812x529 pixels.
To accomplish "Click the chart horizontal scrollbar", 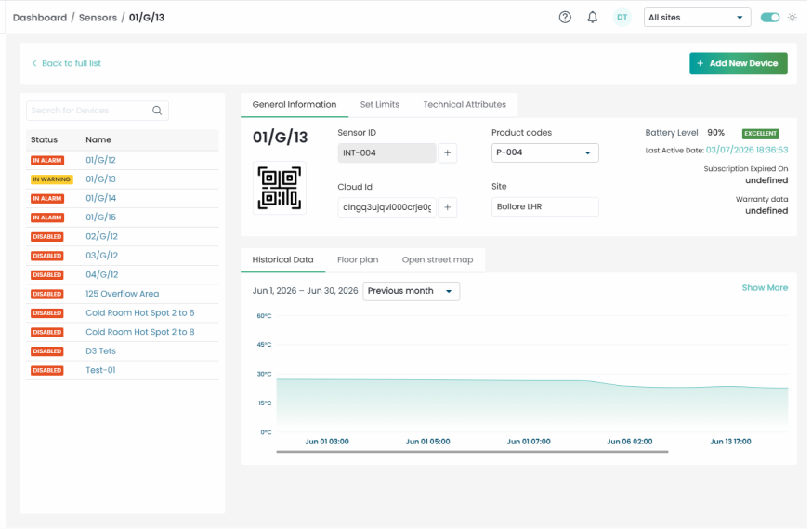I will pyautogui.click(x=472, y=452).
